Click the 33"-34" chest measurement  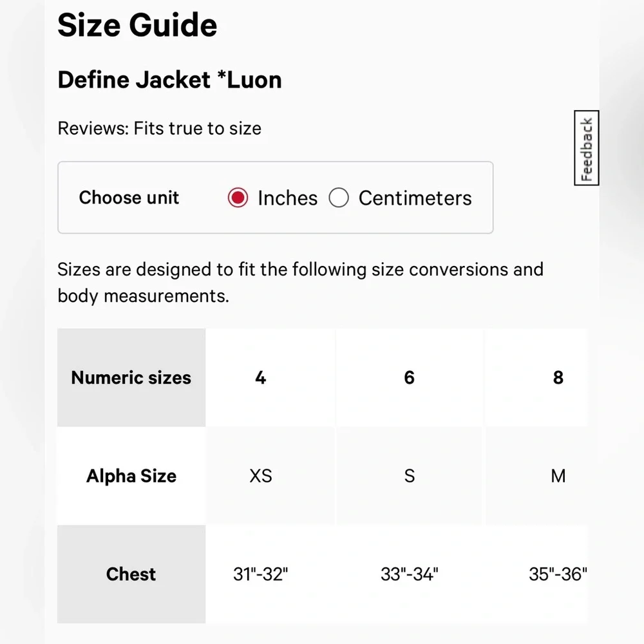[409, 574]
